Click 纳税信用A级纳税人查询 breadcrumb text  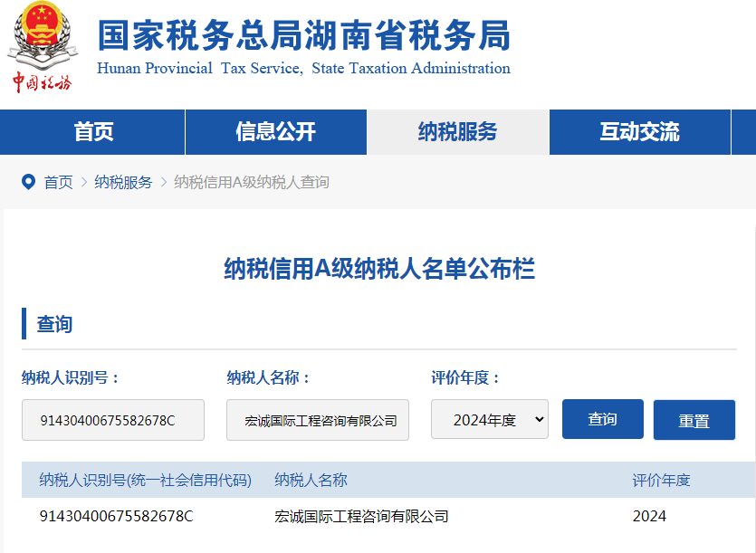[x=252, y=182]
